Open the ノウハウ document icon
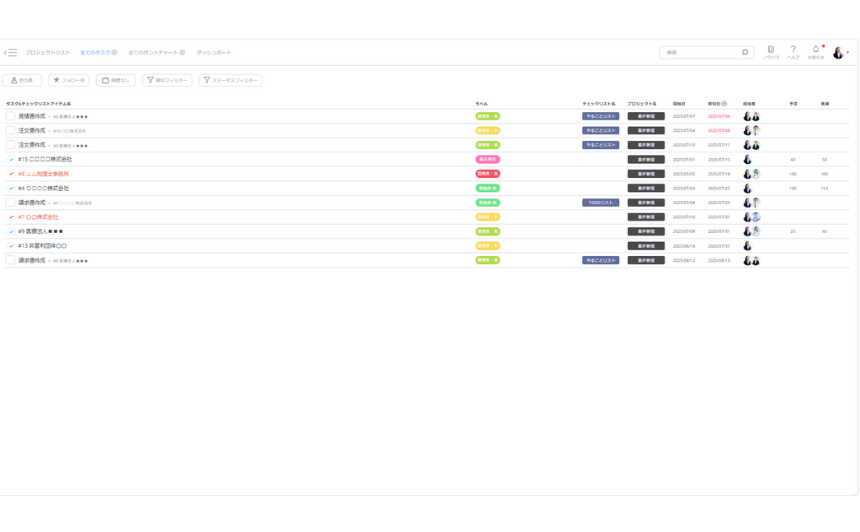860x532 pixels. click(x=770, y=50)
